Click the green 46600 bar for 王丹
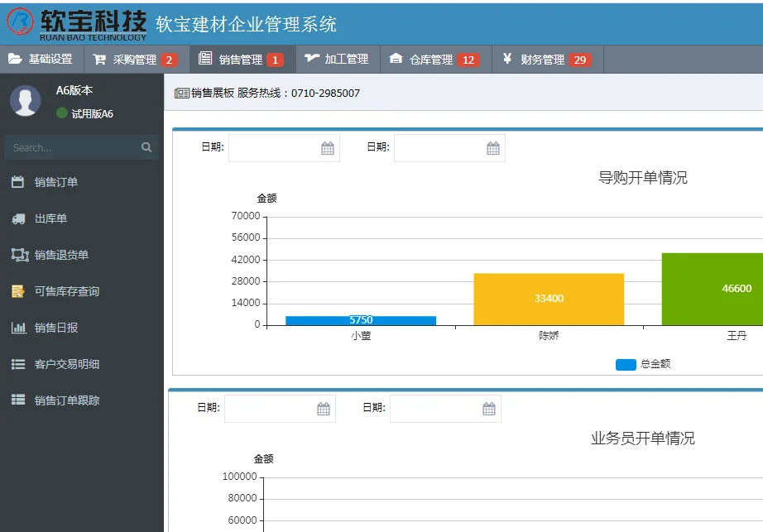 (x=713, y=289)
